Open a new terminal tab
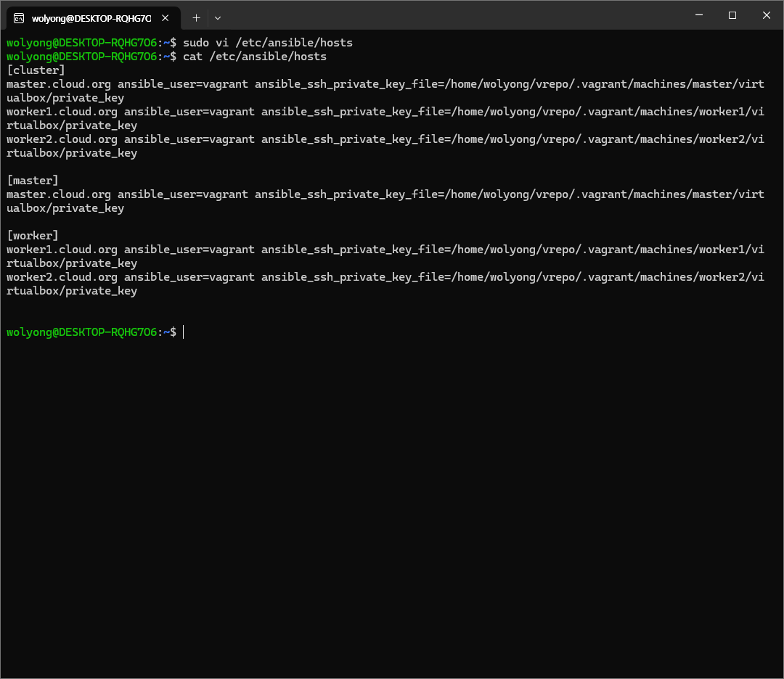784x679 pixels. click(x=196, y=17)
